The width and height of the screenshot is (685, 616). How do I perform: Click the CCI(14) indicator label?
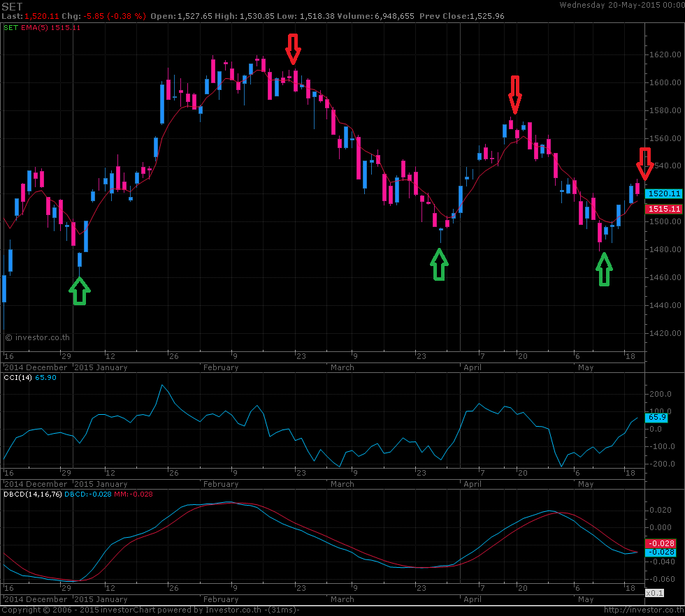[17, 378]
